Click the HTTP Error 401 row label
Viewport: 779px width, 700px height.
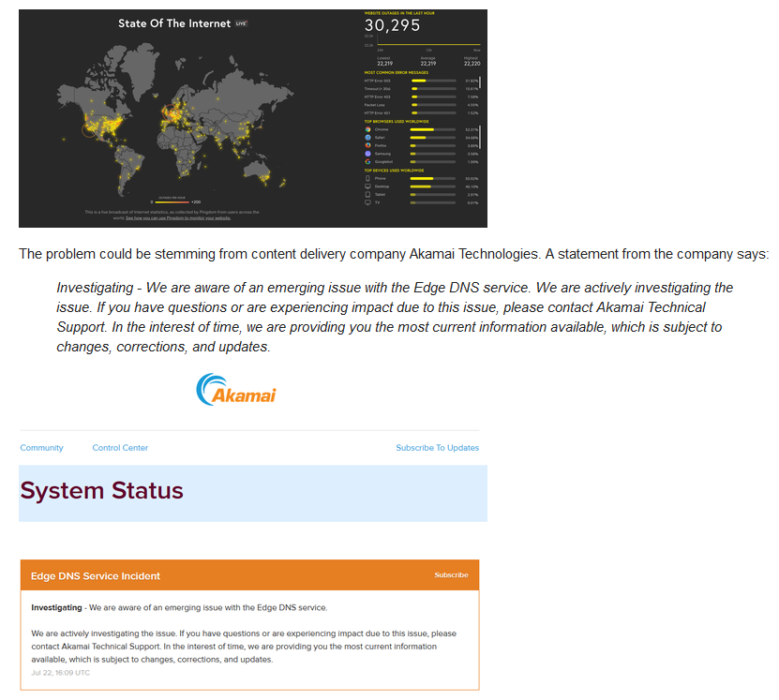(x=378, y=113)
